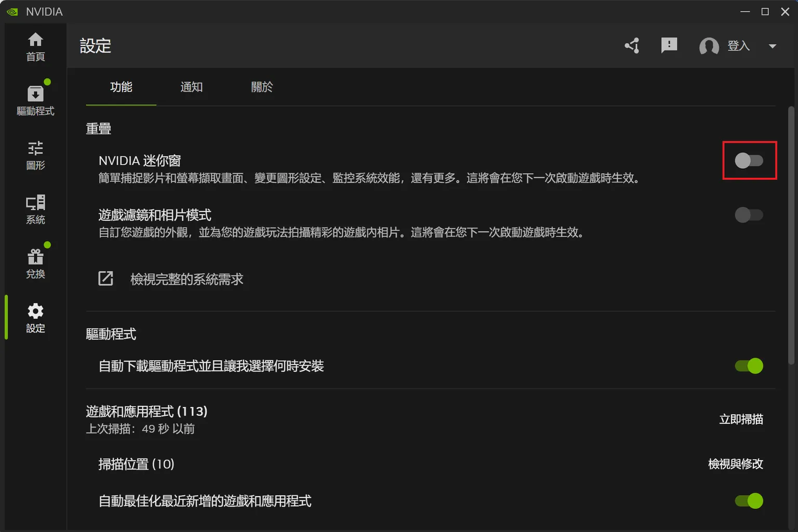Click the NVIDIA logo in title bar
Image resolution: width=798 pixels, height=532 pixels.
coord(12,11)
